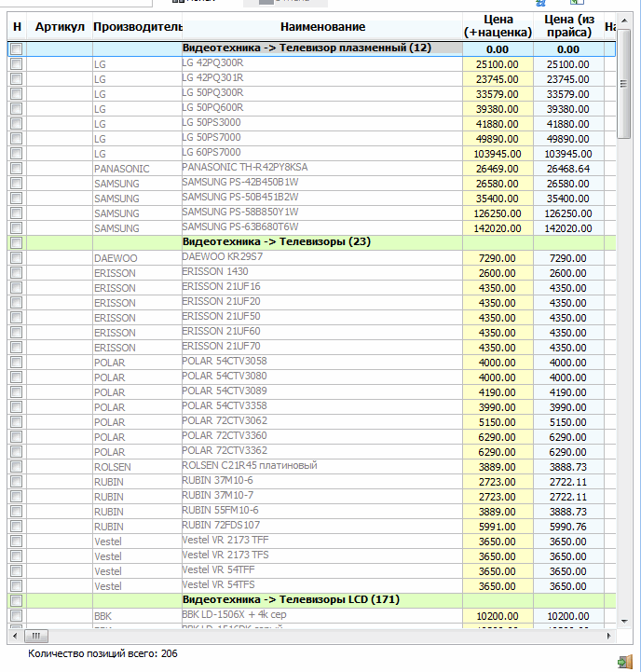641x672 pixels.
Task: Enable checkbox for Телевизор плазменный (12) group
Action: (16, 48)
